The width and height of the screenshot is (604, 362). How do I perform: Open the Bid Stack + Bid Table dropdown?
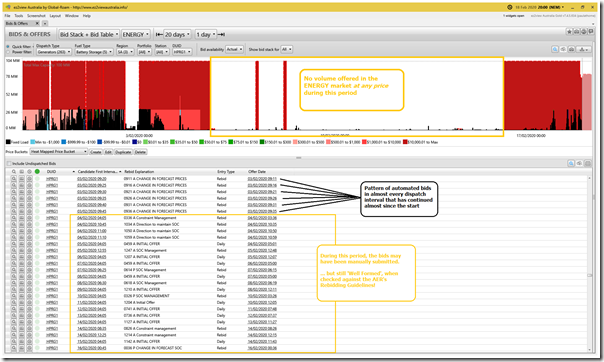89,34
